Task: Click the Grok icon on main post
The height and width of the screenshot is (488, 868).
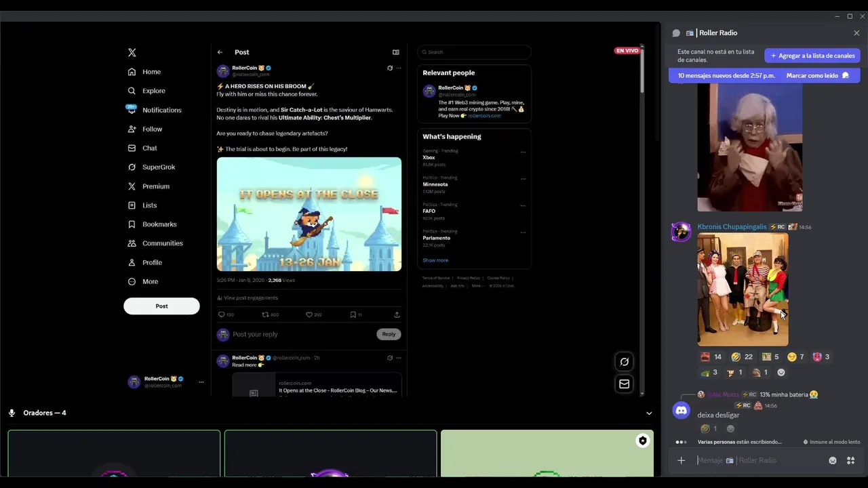Action: pyautogui.click(x=390, y=68)
